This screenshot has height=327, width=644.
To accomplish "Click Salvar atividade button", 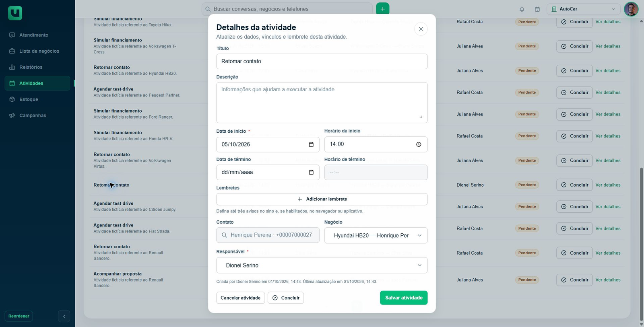I will coord(404,298).
